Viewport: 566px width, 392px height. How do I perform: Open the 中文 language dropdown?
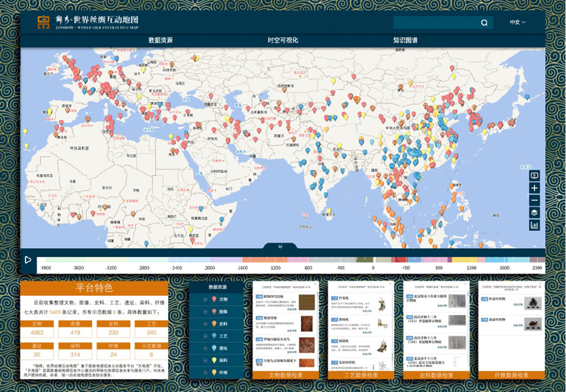click(518, 22)
